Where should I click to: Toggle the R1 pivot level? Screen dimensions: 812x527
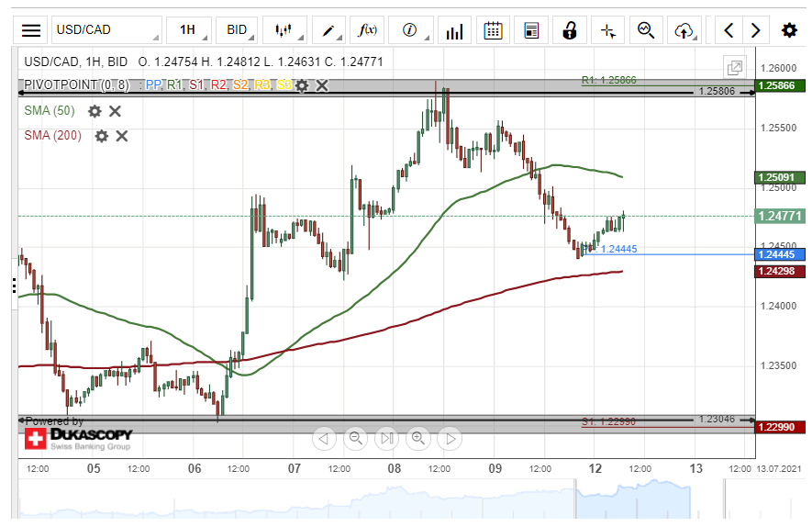(x=173, y=85)
